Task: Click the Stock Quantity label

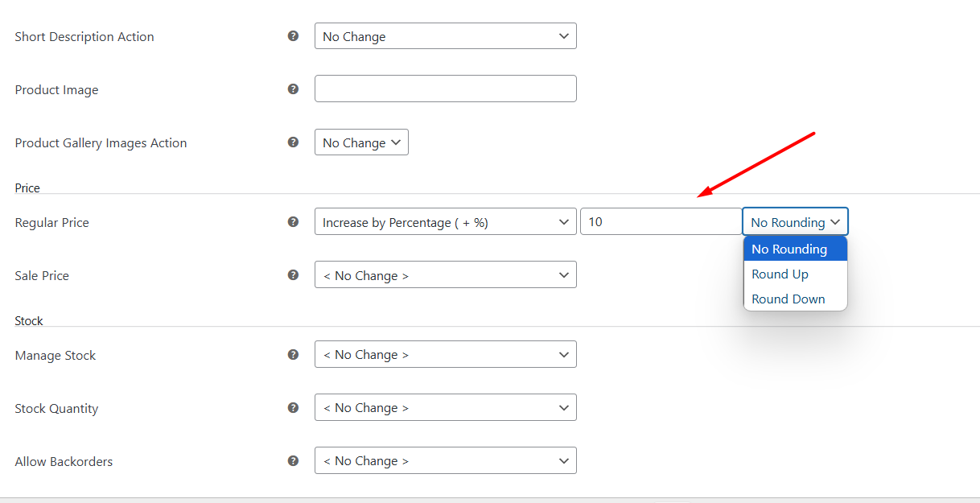Action: (56, 409)
